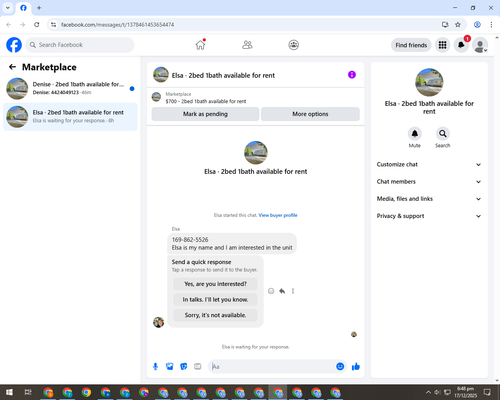Open conversation info purple icon

pos(352,75)
